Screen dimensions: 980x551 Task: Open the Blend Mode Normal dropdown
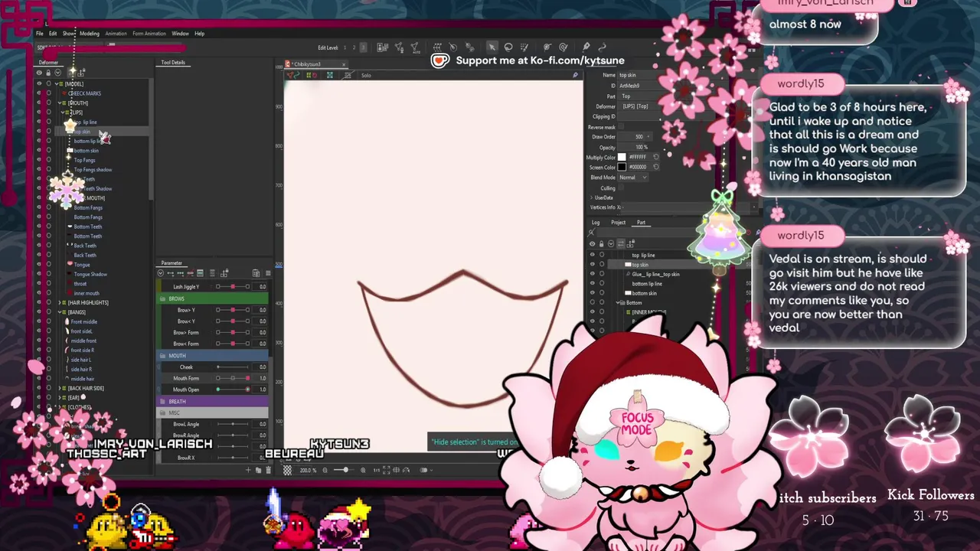coord(633,178)
